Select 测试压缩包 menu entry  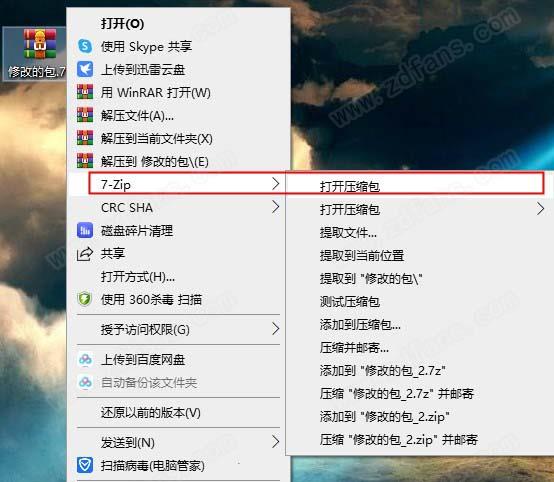350,301
